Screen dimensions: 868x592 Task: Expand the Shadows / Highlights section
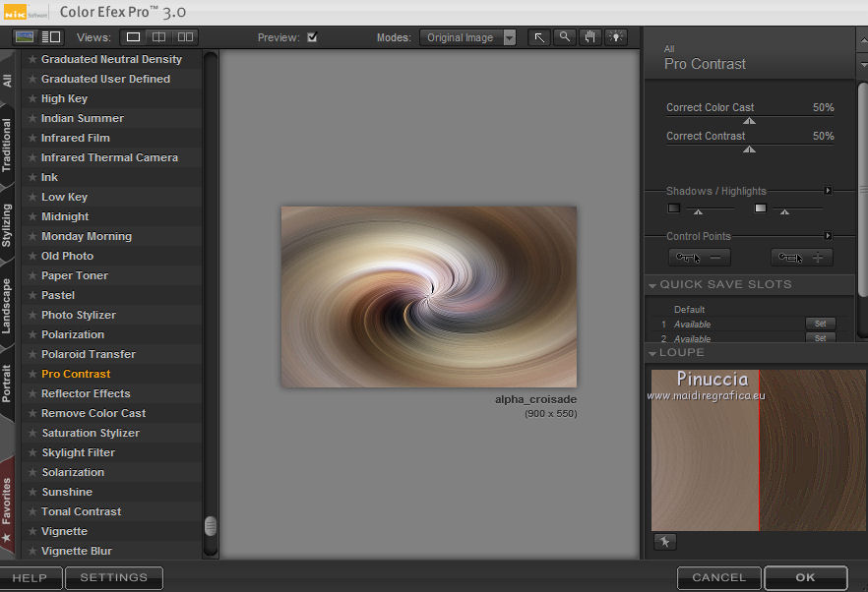(828, 191)
